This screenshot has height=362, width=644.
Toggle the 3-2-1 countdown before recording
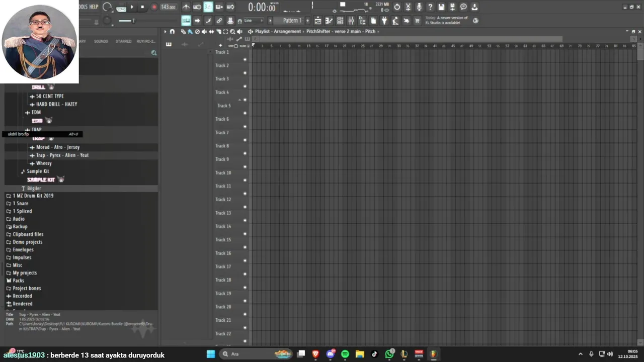click(208, 7)
